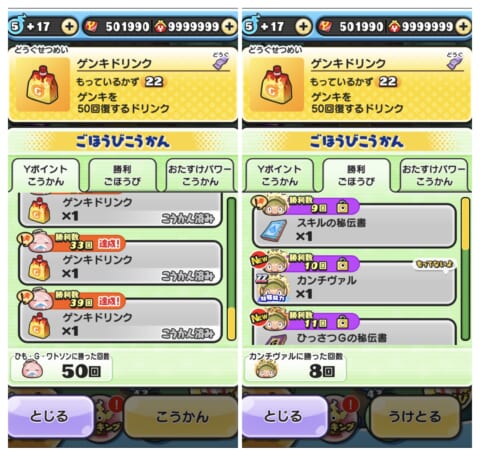Tap the plus icon beside +17 on left screen
Image resolution: width=480 pixels, height=451 pixels.
click(69, 26)
